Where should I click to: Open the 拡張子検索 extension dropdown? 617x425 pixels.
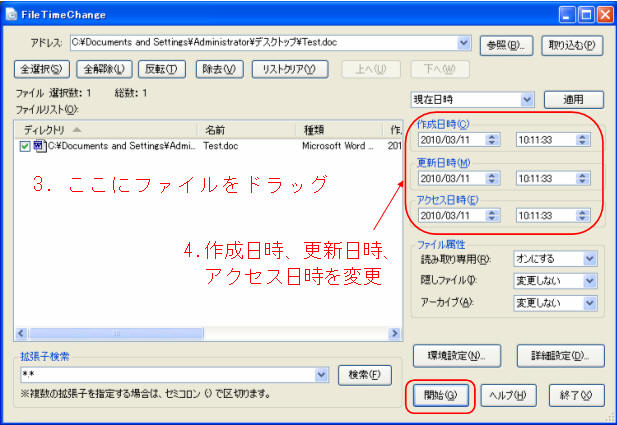tap(321, 375)
